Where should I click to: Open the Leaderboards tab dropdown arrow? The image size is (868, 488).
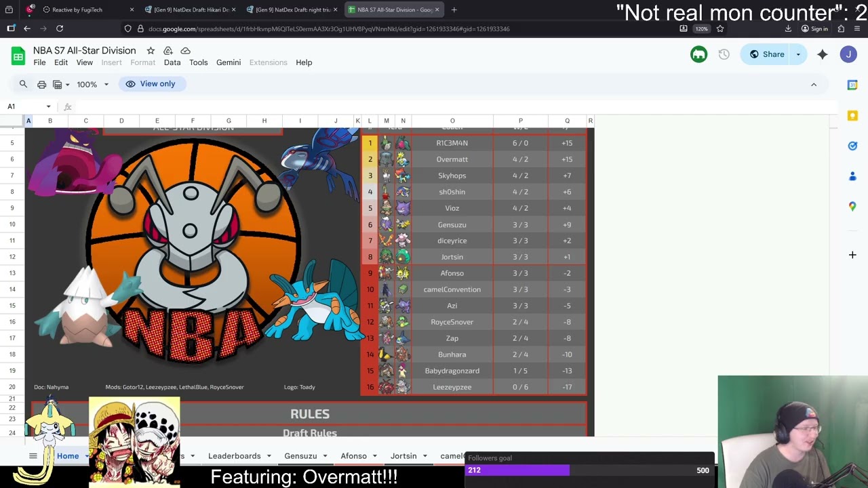[269, 456]
